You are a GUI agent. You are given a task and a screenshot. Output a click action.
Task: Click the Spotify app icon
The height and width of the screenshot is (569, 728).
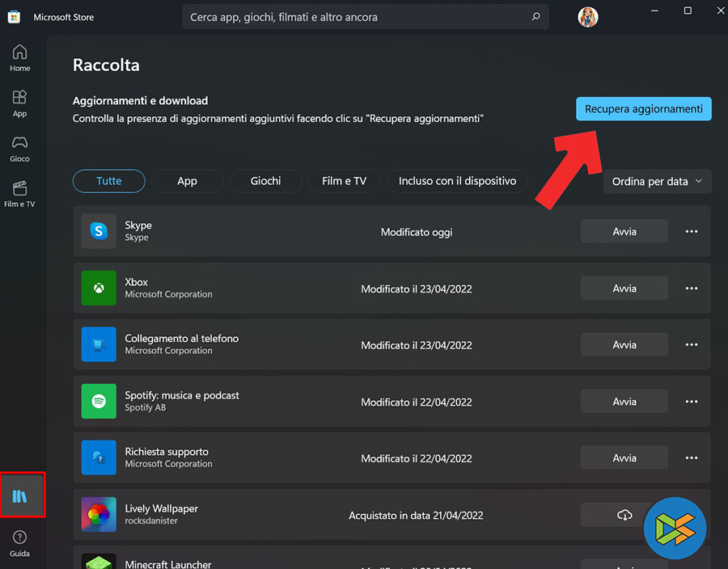(x=99, y=402)
